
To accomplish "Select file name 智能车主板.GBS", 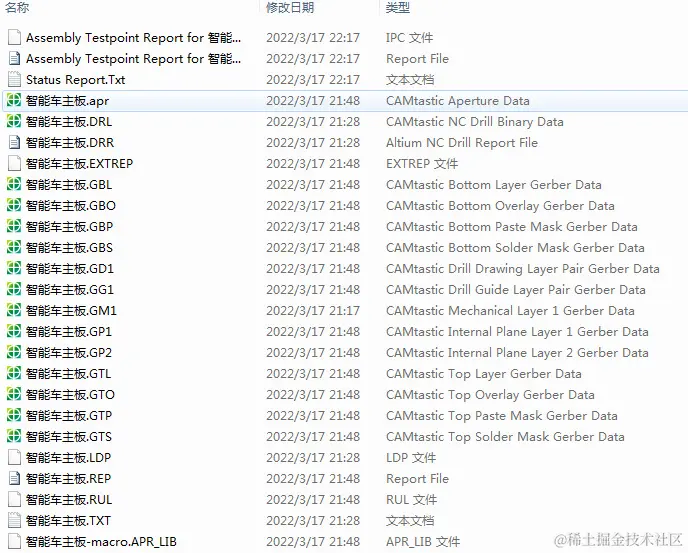I will pos(69,248).
